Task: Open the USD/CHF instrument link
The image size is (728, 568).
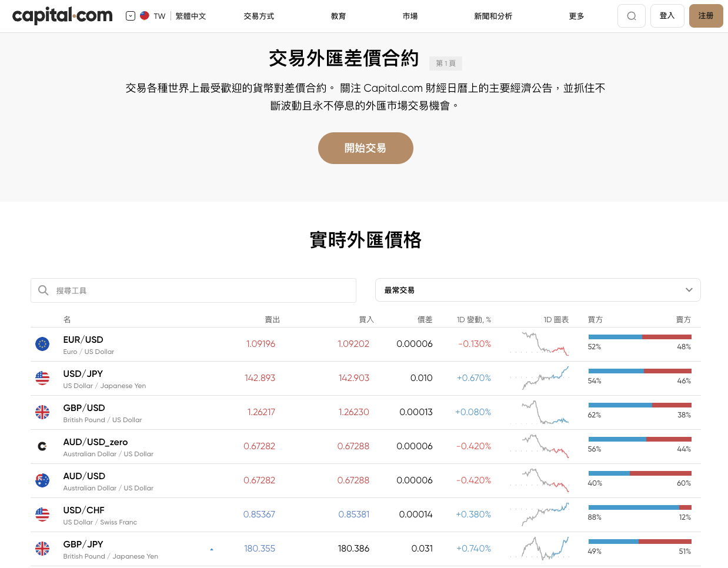Action: pos(84,510)
